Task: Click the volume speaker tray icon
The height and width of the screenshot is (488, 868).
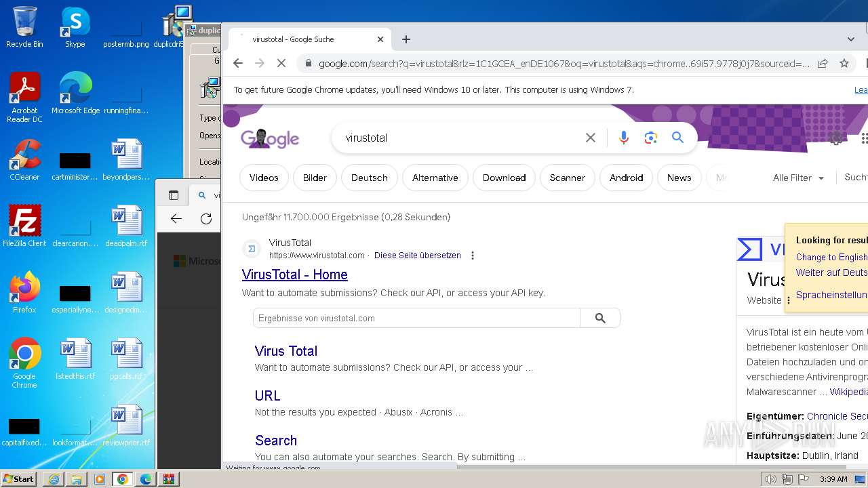Action: coord(770,479)
